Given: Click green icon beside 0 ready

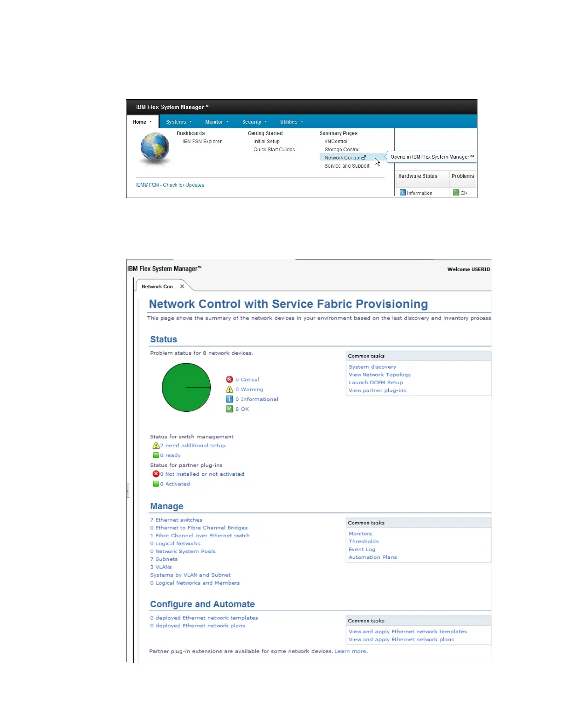Looking at the screenshot, I should tap(156, 455).
